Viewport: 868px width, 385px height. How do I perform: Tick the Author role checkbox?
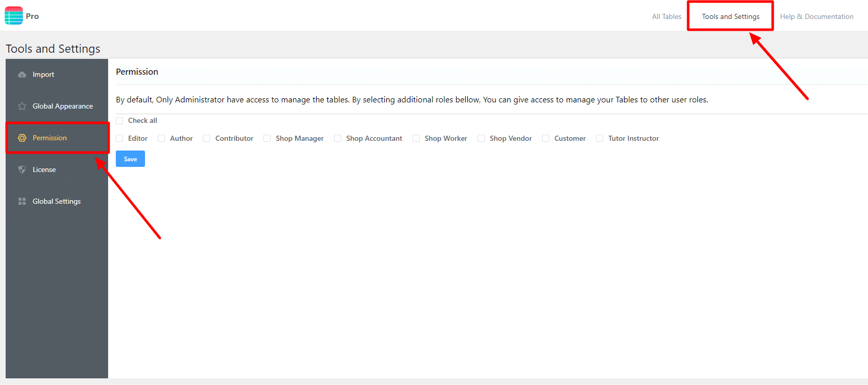pyautogui.click(x=161, y=138)
